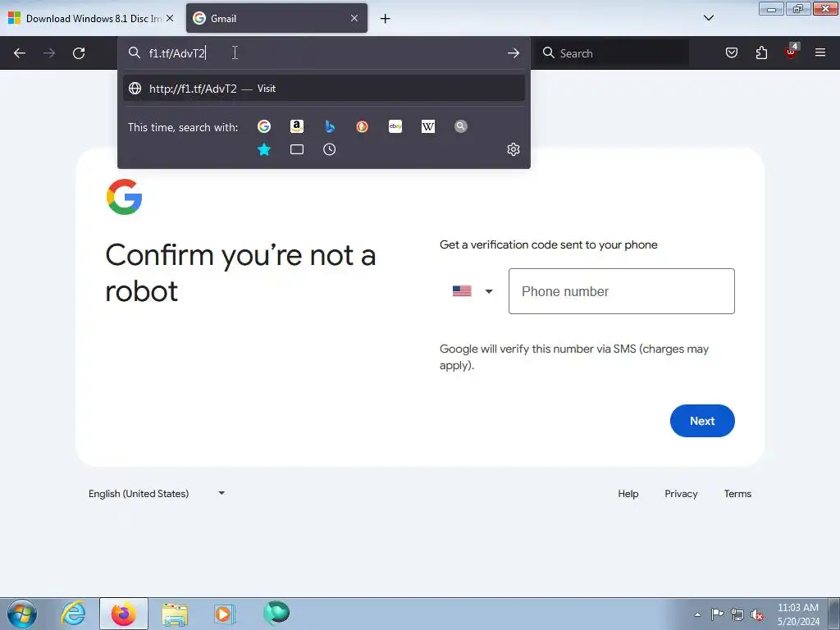
Task: Search this time with Wikipedia
Action: (x=428, y=126)
